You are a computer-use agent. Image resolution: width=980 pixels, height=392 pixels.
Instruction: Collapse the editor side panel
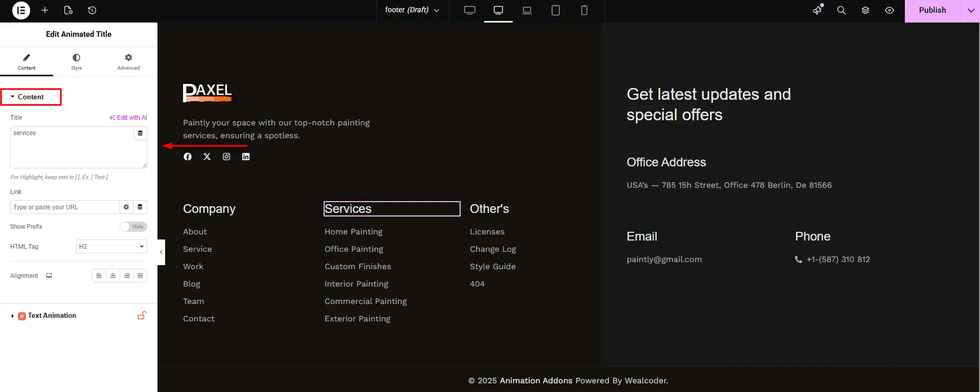(x=161, y=252)
